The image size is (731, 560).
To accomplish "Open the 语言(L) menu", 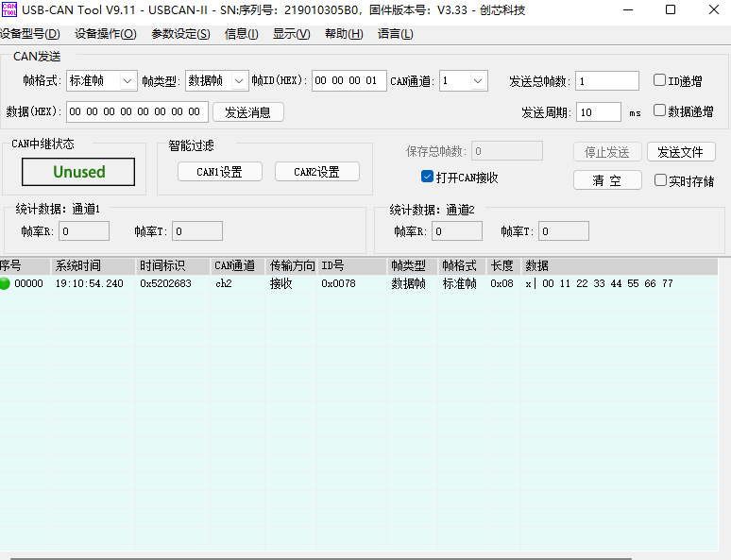I will [x=396, y=34].
